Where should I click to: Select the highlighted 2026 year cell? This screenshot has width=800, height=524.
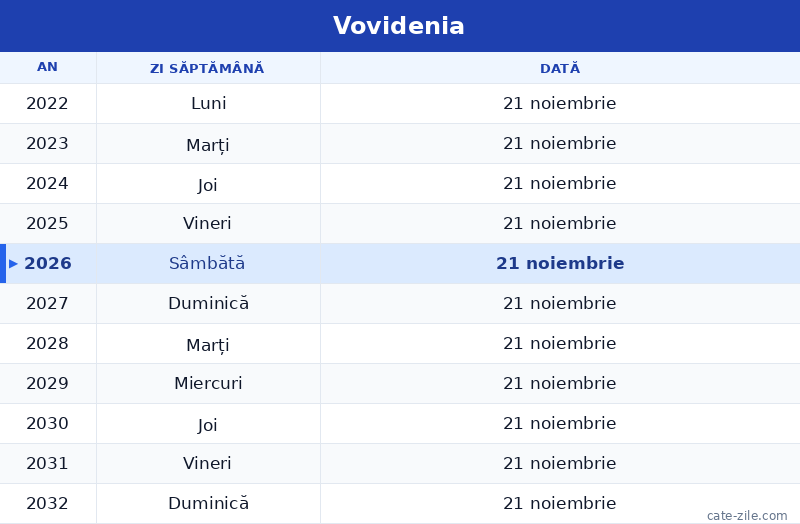pyautogui.click(x=47, y=263)
